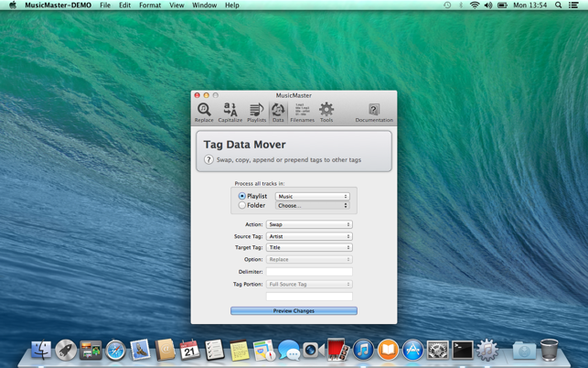Open Messages speech bubbles in dock
Image resolution: width=588 pixels, height=368 pixels.
point(289,350)
